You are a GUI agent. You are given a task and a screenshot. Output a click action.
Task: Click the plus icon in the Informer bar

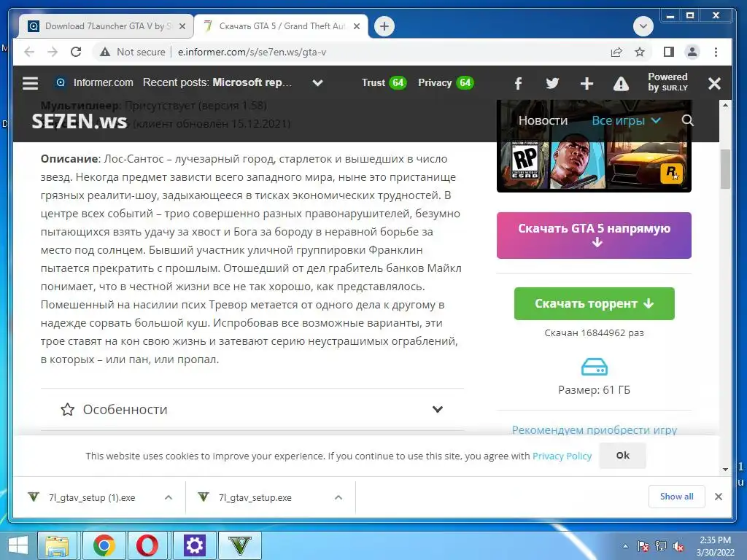tap(587, 83)
